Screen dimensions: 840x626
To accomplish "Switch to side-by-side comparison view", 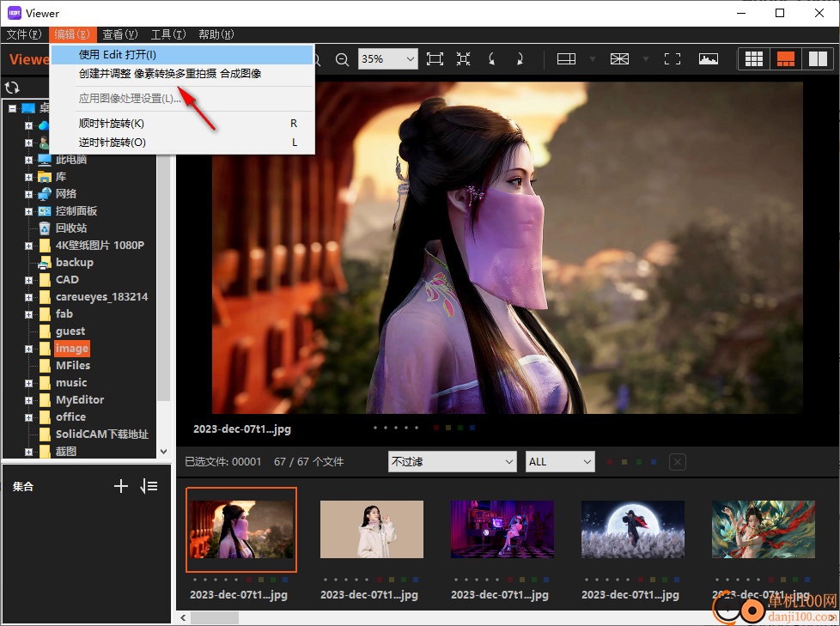I will click(x=818, y=59).
